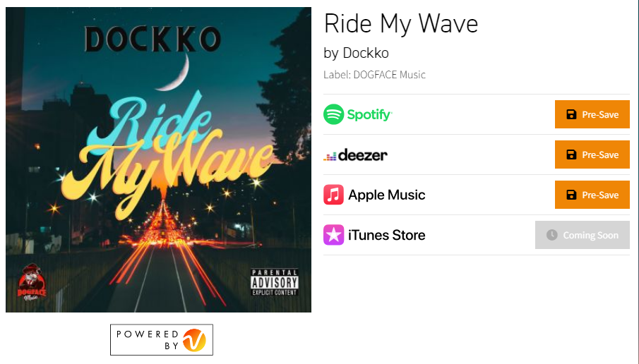Click the save icon on Apple Music Pre-Save

click(571, 195)
